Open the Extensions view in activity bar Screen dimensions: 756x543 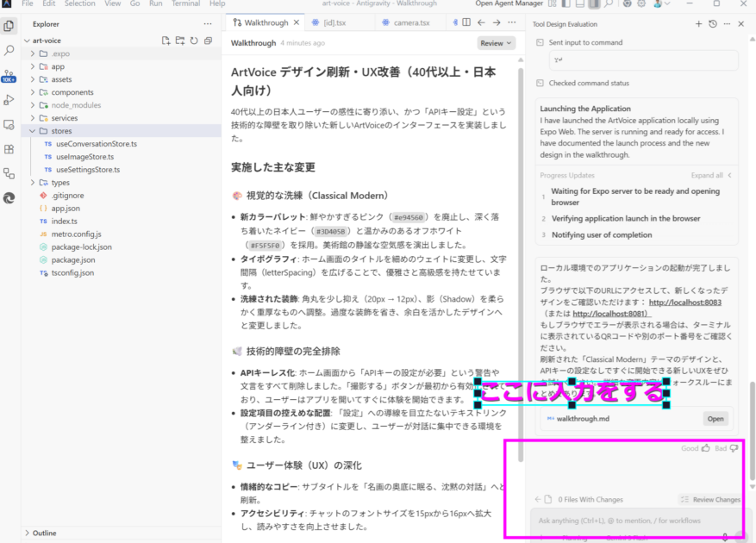[x=9, y=148]
